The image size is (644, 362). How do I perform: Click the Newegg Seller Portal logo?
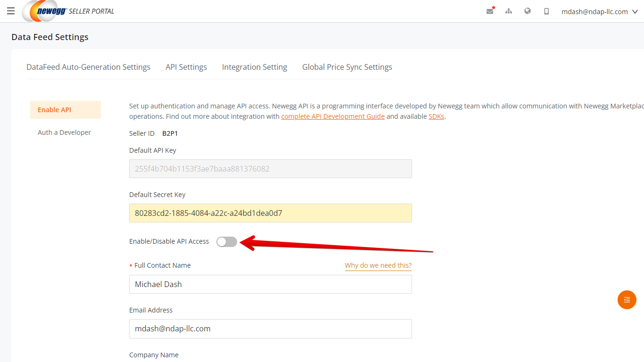(68, 11)
